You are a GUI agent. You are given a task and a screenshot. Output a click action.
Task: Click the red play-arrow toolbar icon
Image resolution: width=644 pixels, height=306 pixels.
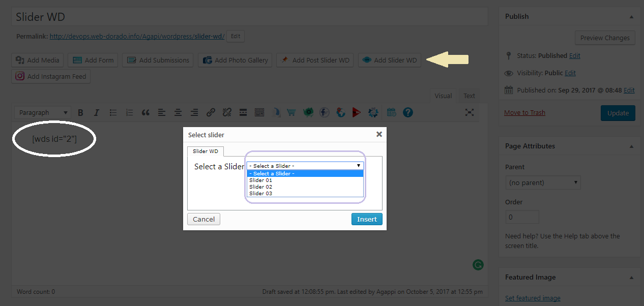357,113
